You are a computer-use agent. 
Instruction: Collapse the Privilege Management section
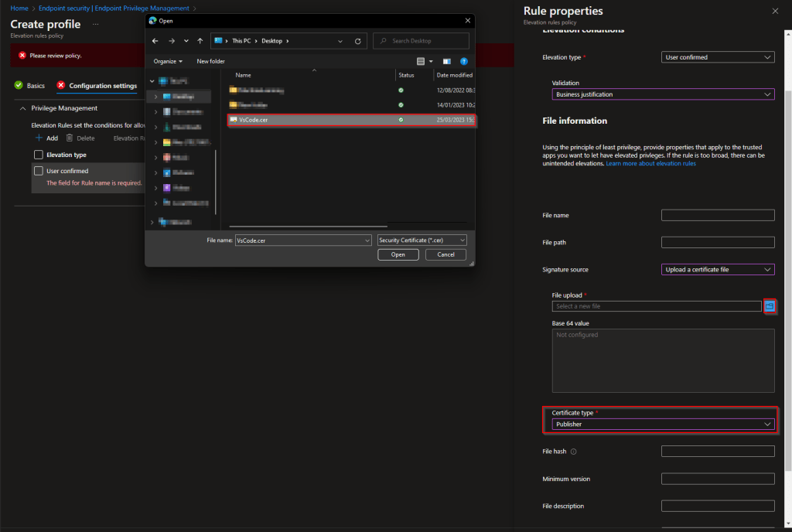tap(22, 108)
